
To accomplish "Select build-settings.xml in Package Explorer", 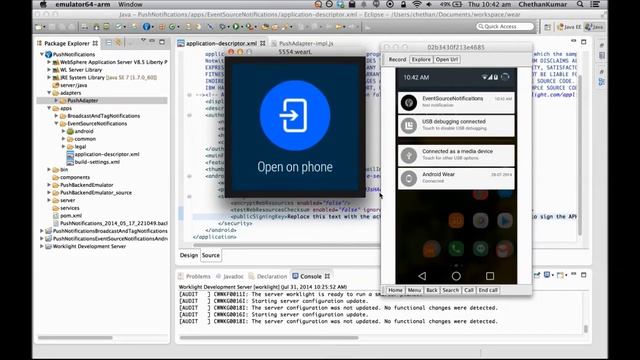I will pyautogui.click(x=93, y=162).
